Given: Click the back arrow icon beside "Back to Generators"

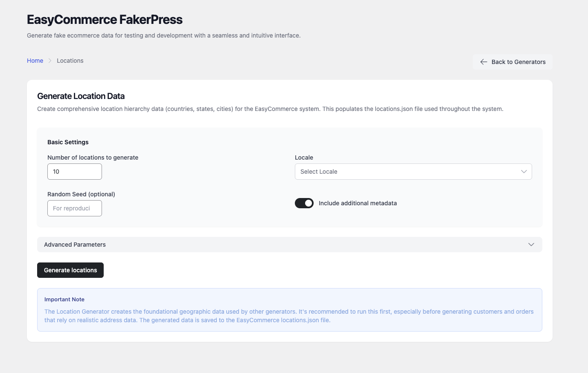Looking at the screenshot, I should pyautogui.click(x=483, y=61).
